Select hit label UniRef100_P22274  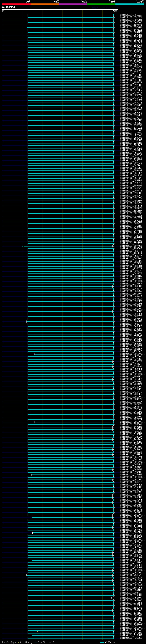131,419
